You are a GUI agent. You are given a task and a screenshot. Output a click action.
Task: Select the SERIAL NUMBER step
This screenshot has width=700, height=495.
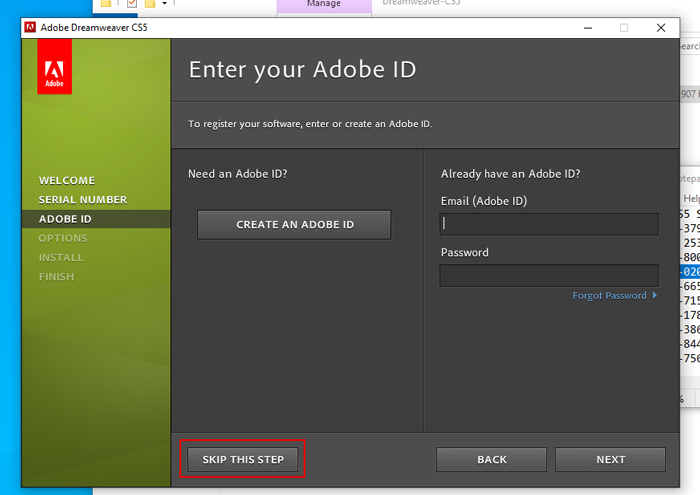point(83,200)
